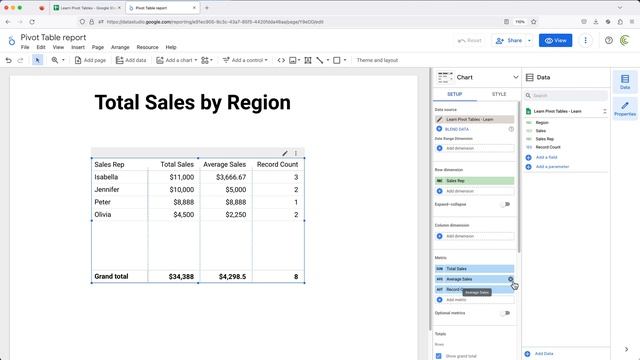This screenshot has width=640, height=360.
Task: Click Add a parameter link
Action: click(x=552, y=167)
